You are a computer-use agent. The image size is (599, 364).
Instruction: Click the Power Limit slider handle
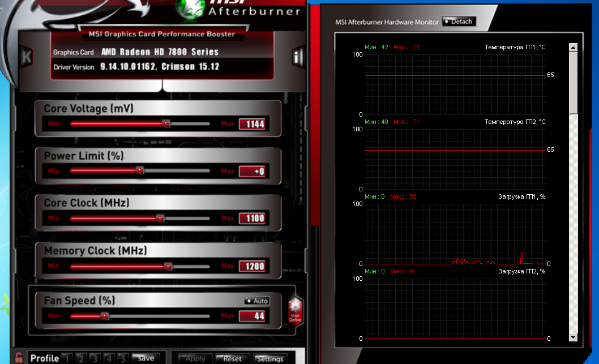point(140,170)
